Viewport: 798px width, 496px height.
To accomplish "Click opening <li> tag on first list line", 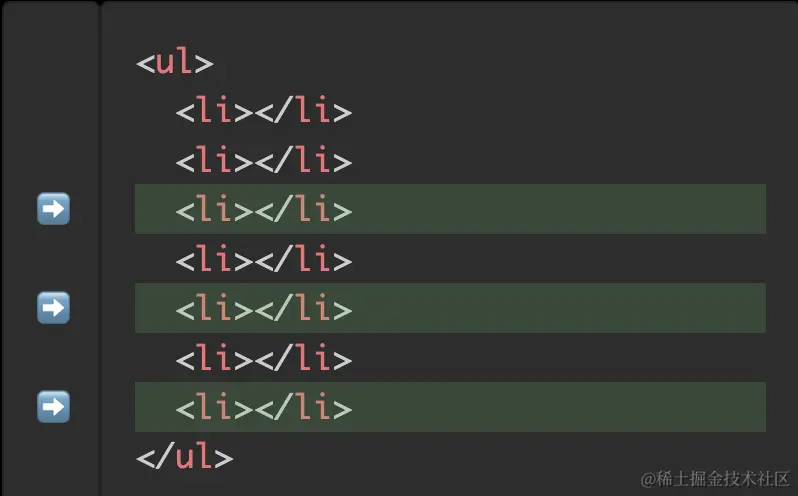I will (x=214, y=112).
